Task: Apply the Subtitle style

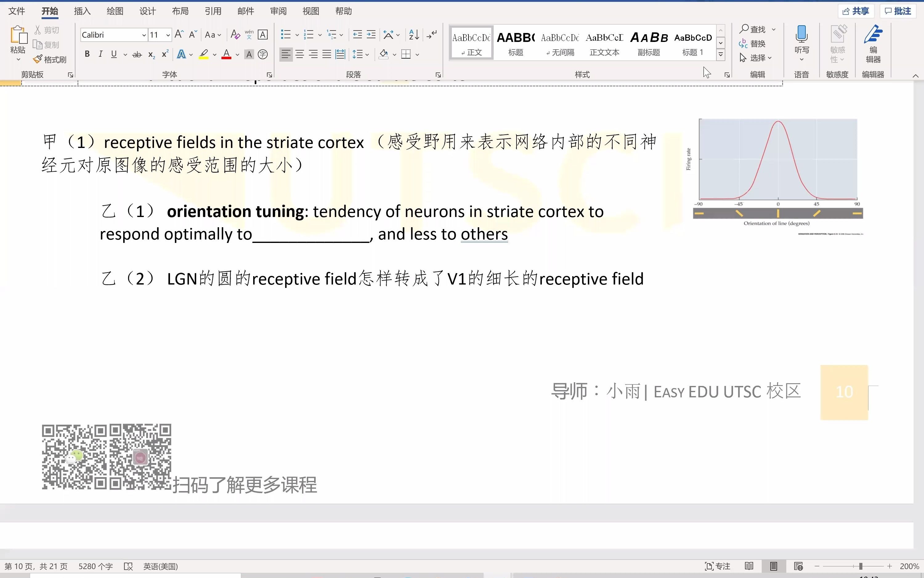Action: tap(649, 43)
